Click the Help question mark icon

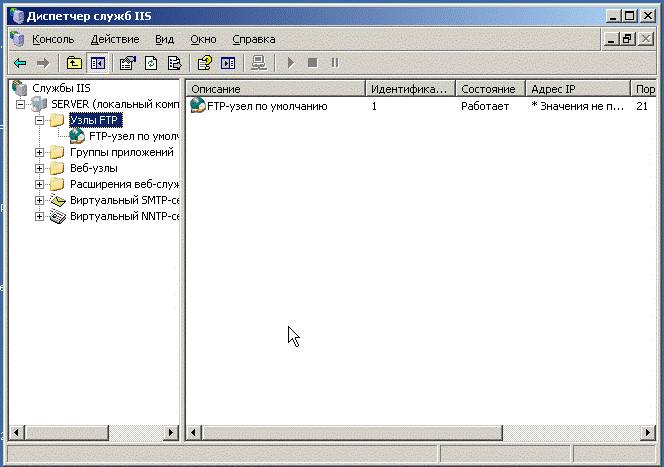[x=205, y=64]
